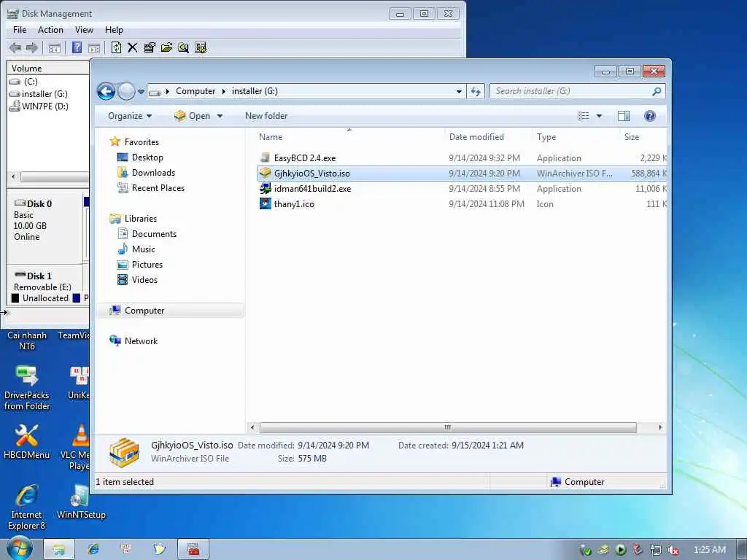Screen dimensions: 747x560
Task: Click the Properties icon in Disk Management toolbar
Action: coord(150,47)
